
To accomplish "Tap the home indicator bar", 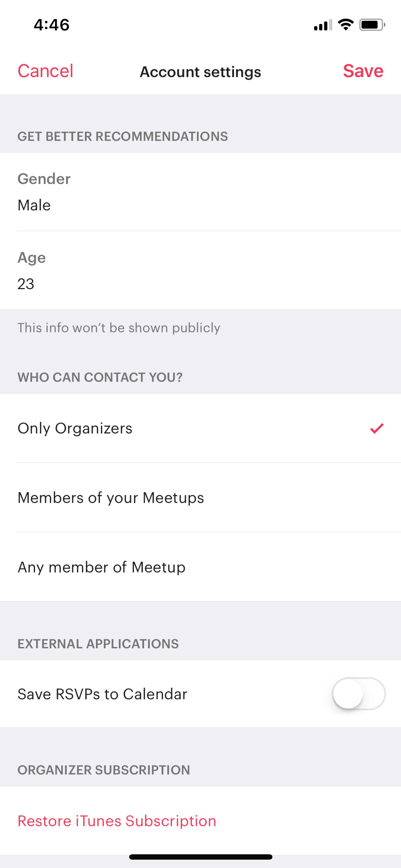I will [200, 857].
